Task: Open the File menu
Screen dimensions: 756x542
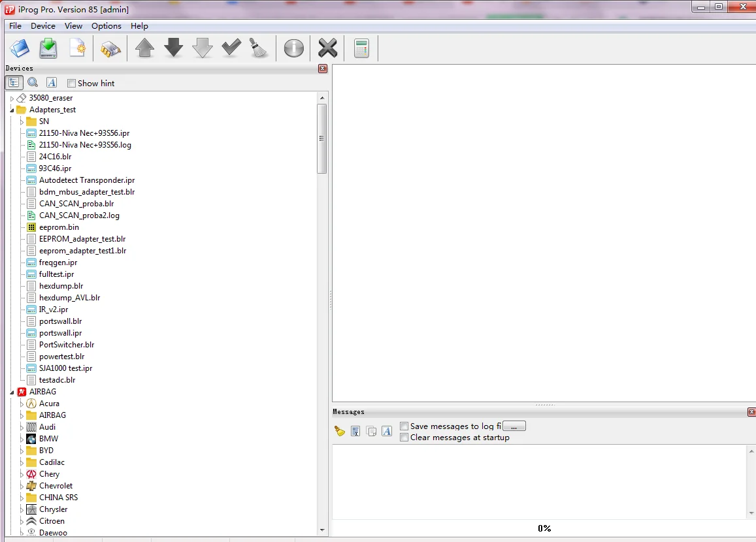Action: [x=16, y=26]
